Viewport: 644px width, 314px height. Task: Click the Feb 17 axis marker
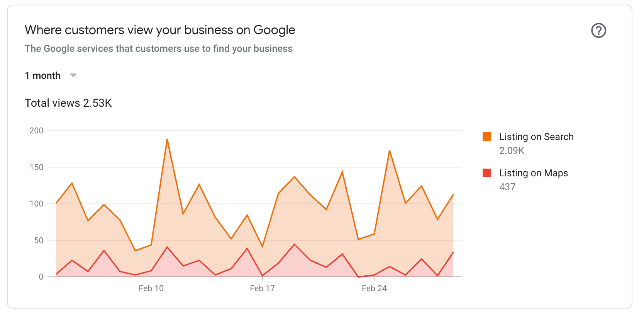(x=262, y=288)
